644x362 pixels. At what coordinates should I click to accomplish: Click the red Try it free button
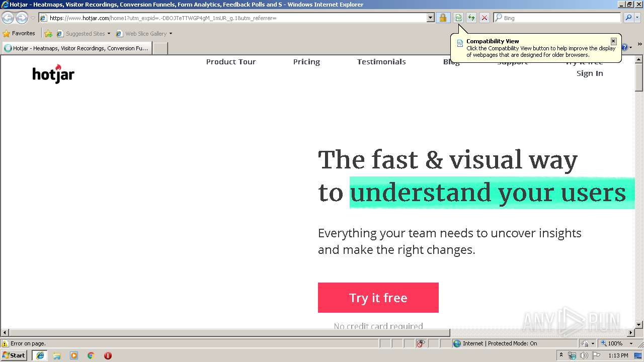(378, 298)
